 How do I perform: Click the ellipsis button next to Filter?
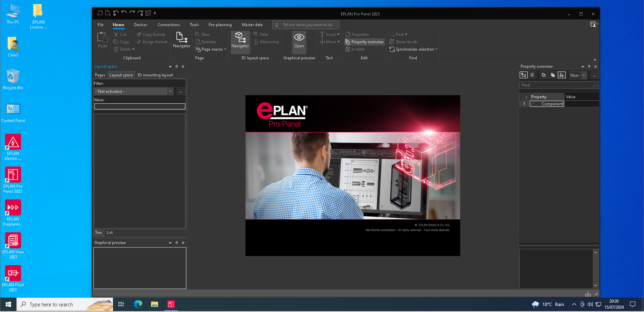point(180,91)
